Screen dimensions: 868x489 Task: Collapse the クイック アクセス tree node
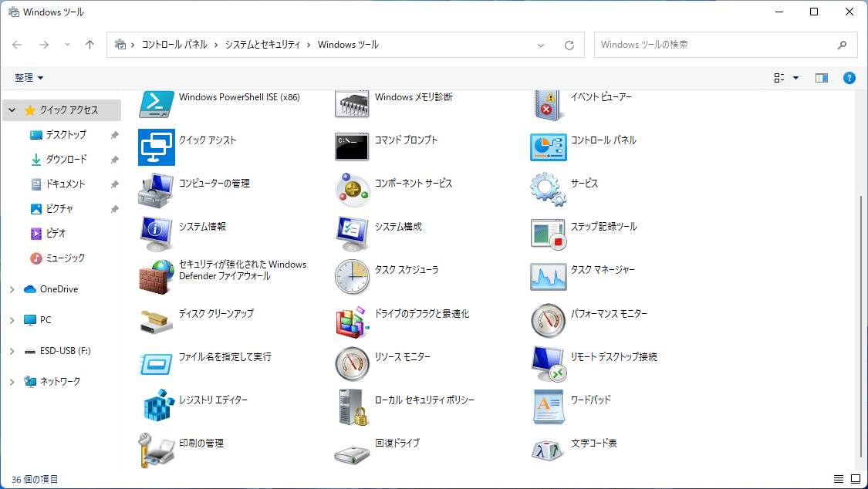[12, 110]
